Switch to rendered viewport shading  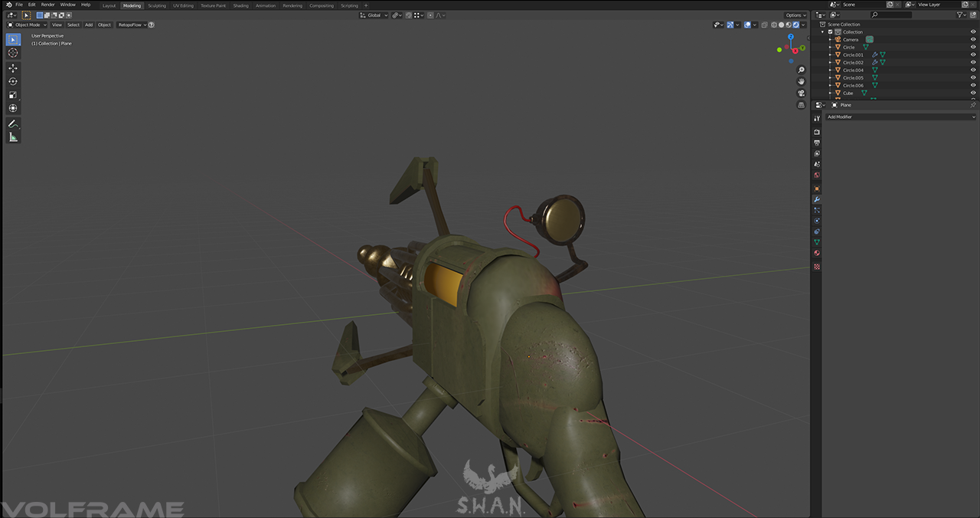coord(796,25)
